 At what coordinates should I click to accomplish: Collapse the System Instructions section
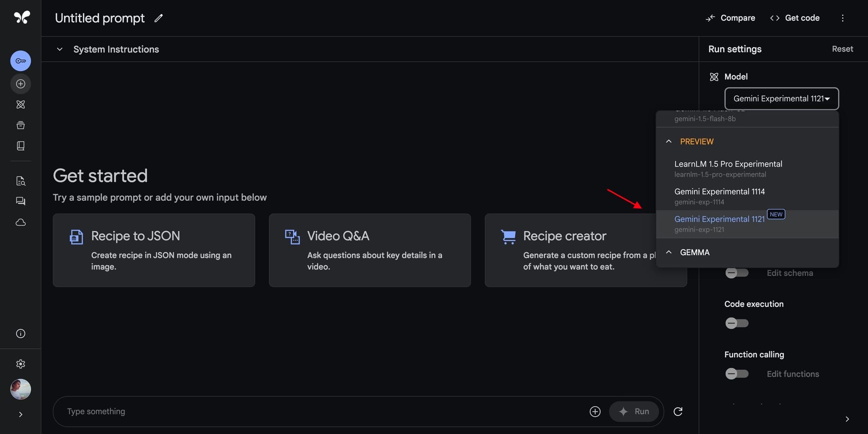click(x=60, y=49)
